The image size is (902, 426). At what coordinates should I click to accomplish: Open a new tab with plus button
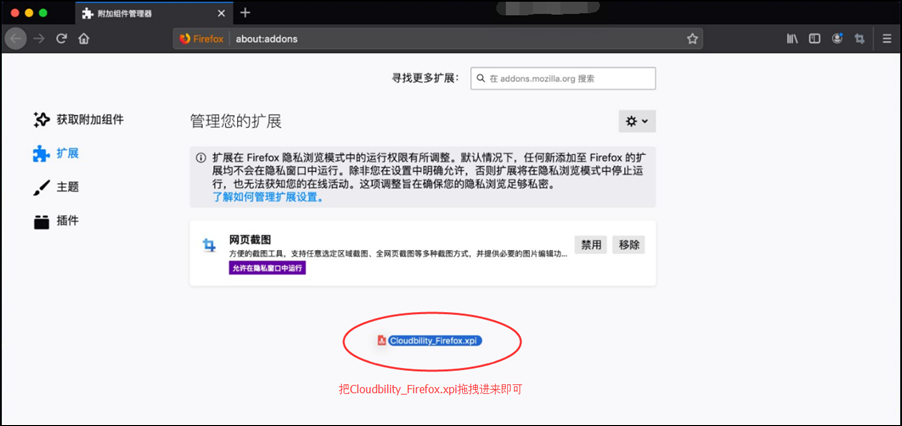click(245, 12)
